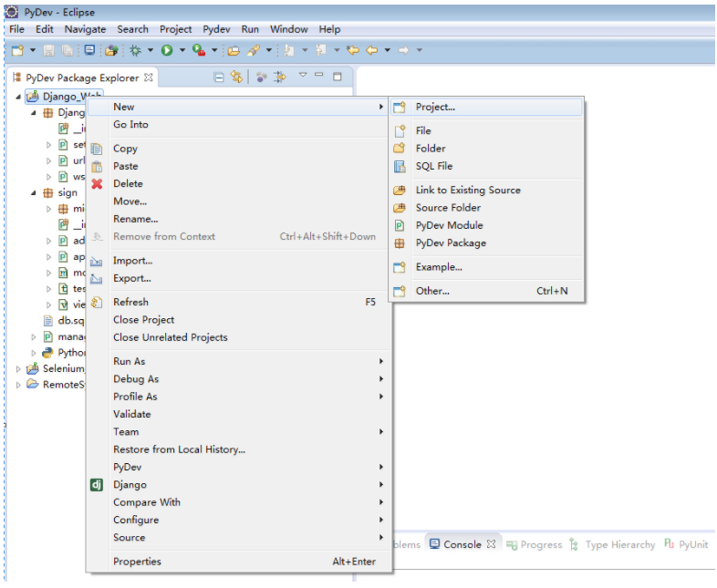Screen dimensions: 717x588
Task: Select Example... in New submenu
Action: 486,267
